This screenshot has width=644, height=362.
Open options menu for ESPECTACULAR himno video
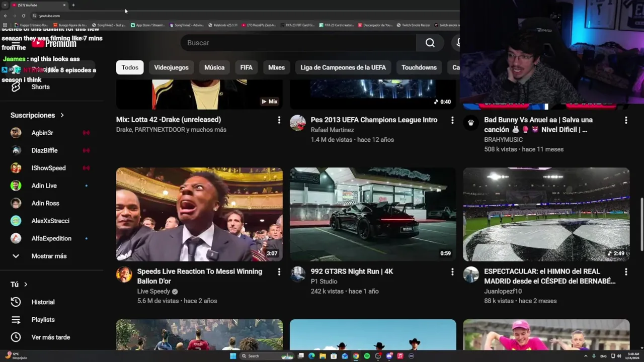tap(626, 271)
